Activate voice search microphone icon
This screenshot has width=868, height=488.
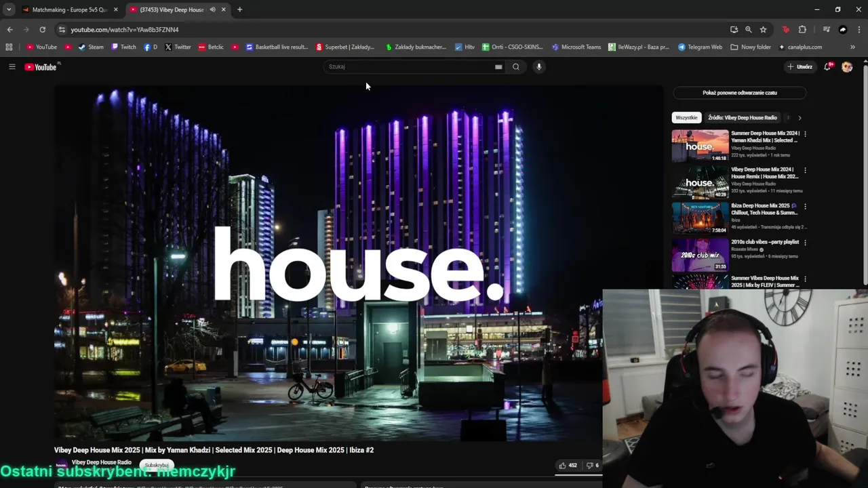tap(539, 66)
